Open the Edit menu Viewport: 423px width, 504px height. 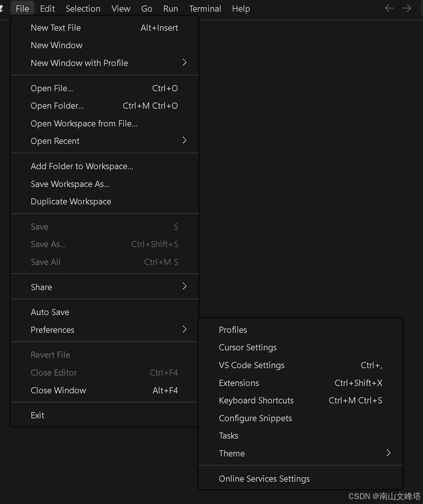pos(47,8)
